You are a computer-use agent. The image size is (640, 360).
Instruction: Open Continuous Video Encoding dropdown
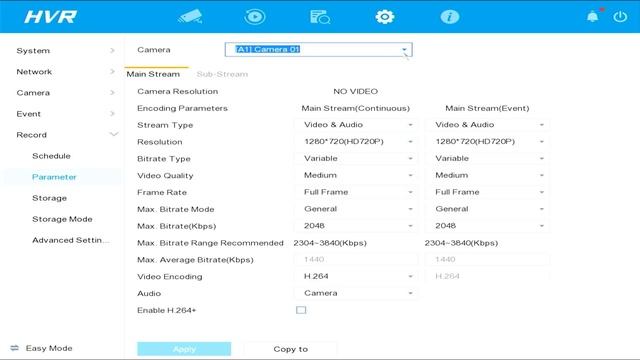click(356, 276)
